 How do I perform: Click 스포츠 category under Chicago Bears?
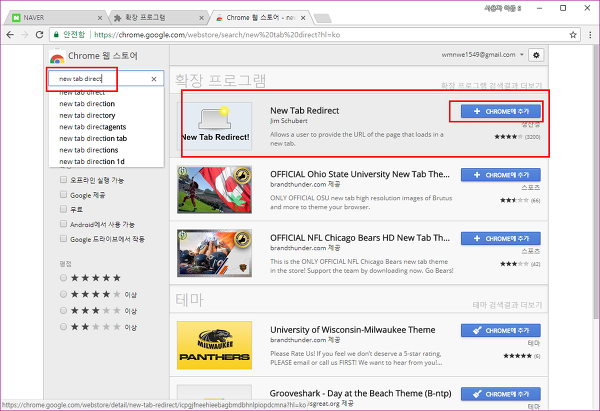(531, 251)
